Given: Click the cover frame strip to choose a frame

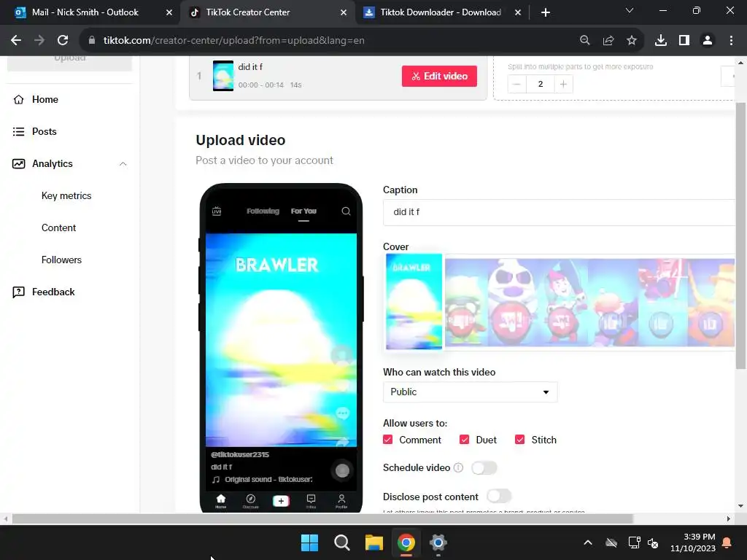Looking at the screenshot, I should [589, 303].
